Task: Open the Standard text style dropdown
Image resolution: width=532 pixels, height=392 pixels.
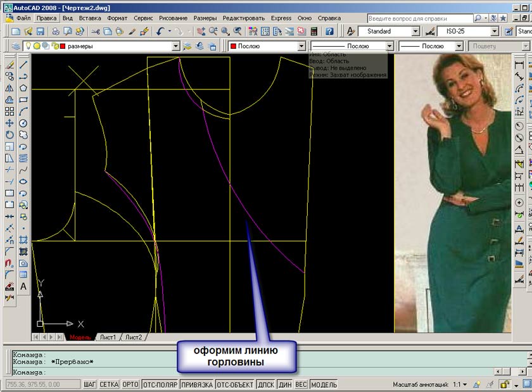Action: [415, 31]
